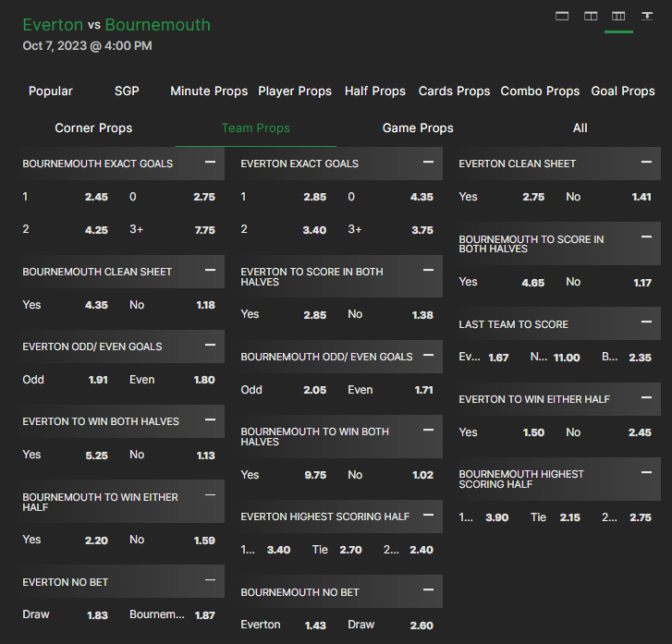Image resolution: width=672 pixels, height=644 pixels.
Task: Choose Bournemouth win both halves Yes 9.75
Action: [284, 475]
